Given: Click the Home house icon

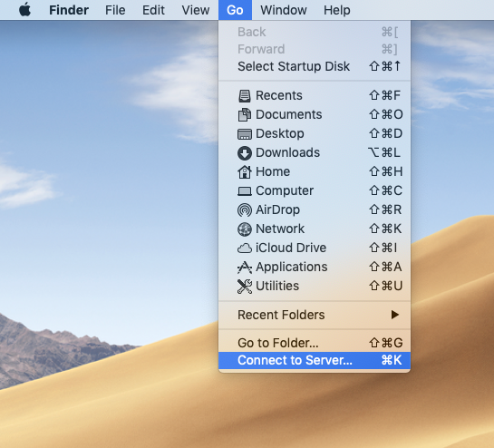Looking at the screenshot, I should (245, 171).
